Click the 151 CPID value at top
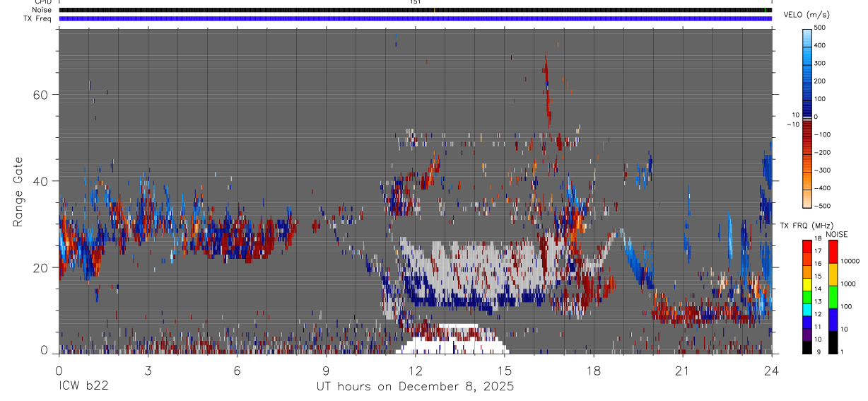This screenshot has width=868, height=401. coord(415,2)
